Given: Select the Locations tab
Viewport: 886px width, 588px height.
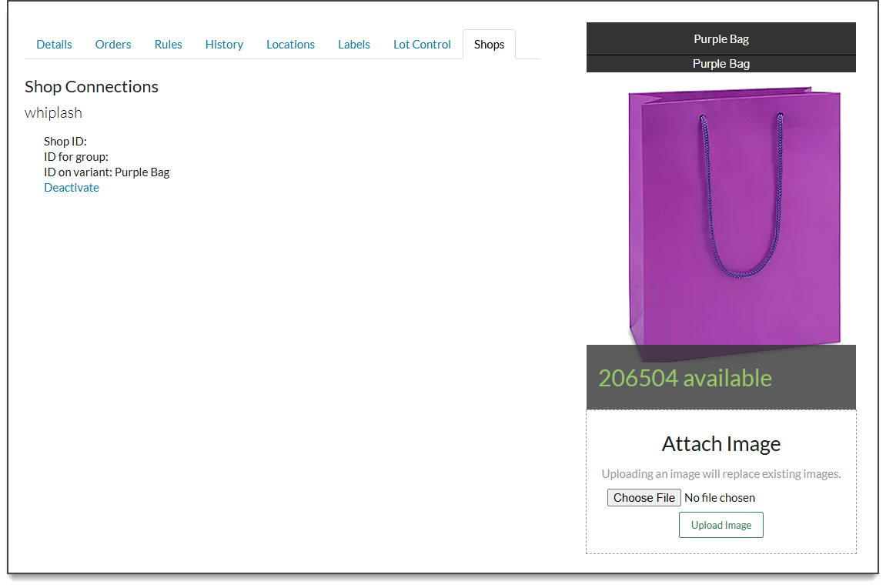Looking at the screenshot, I should point(290,45).
